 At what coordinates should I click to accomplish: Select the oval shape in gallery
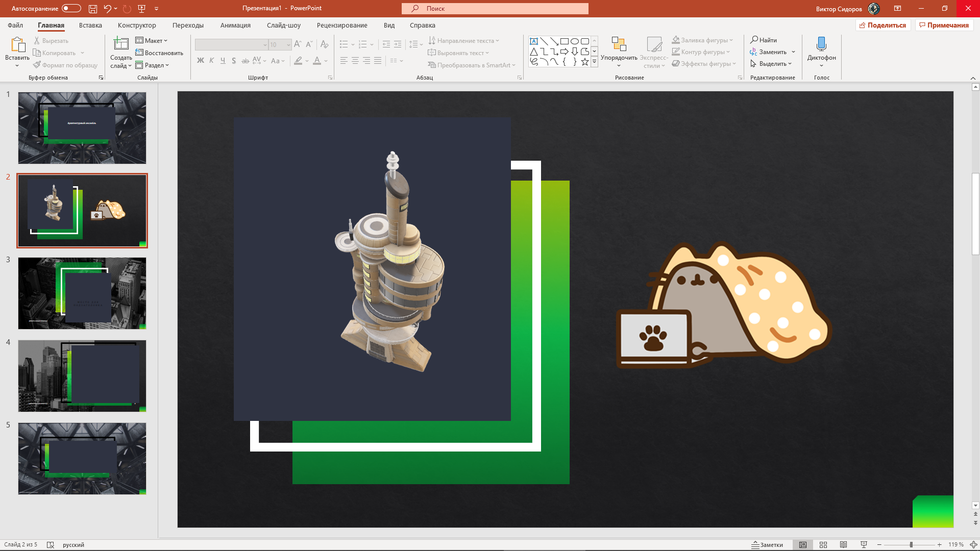pos(575,41)
